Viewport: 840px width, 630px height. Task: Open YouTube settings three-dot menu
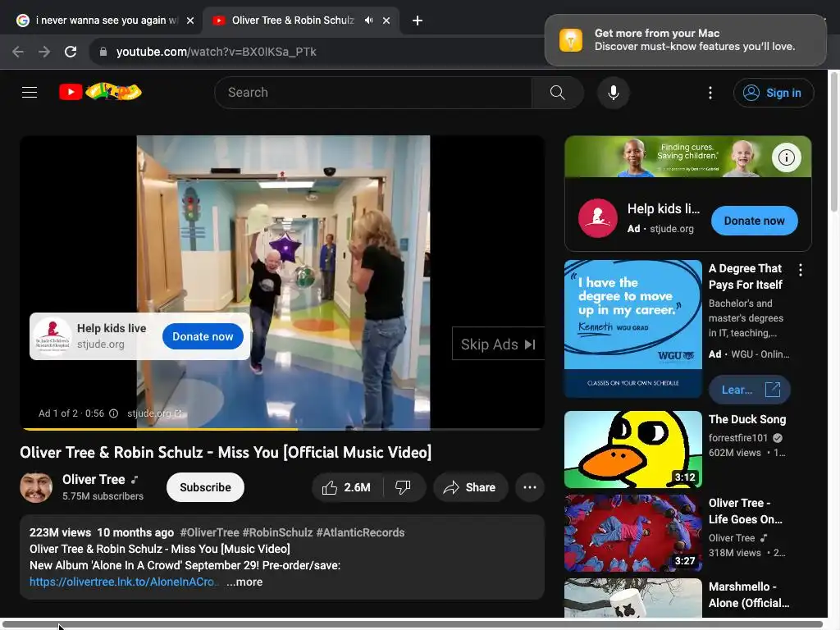coord(710,93)
